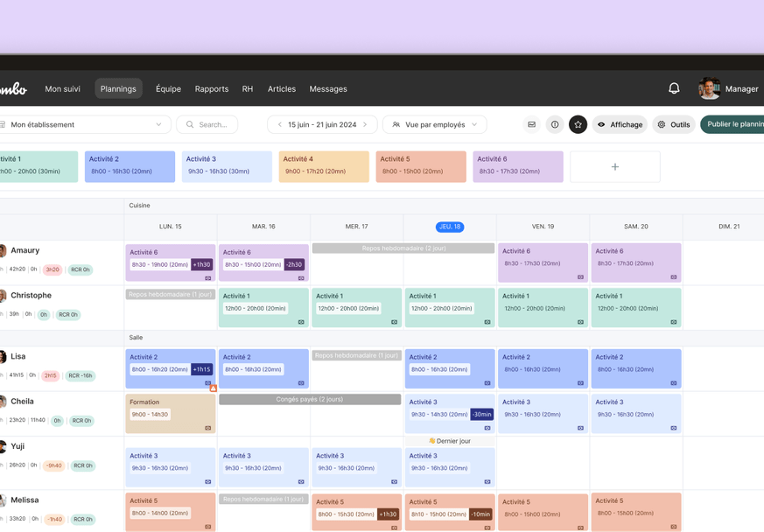Click the Manager profile avatar

(x=709, y=88)
